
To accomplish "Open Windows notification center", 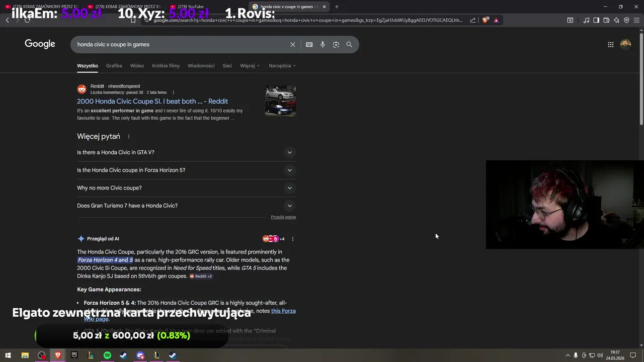I will click(x=633, y=355).
